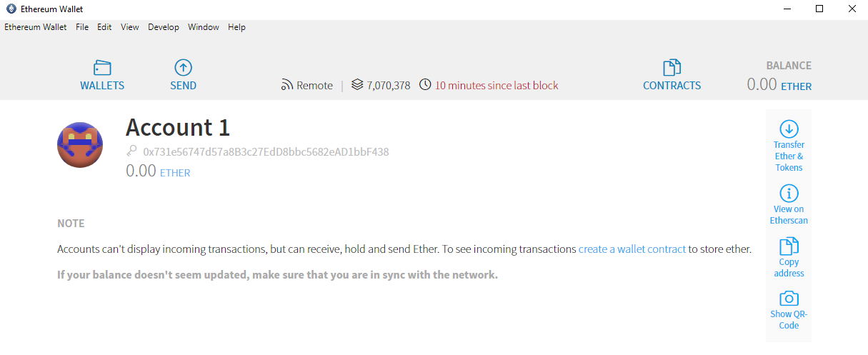Open the View menu

130,27
